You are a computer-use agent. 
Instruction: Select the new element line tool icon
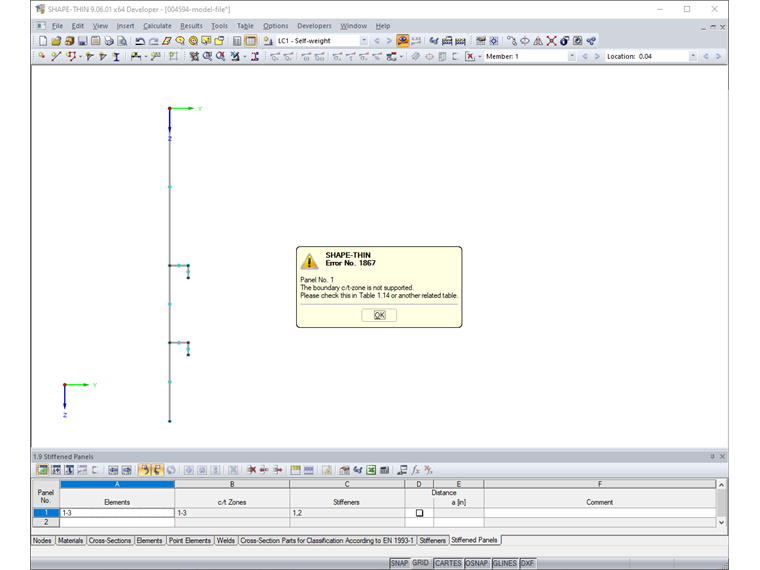click(56, 57)
